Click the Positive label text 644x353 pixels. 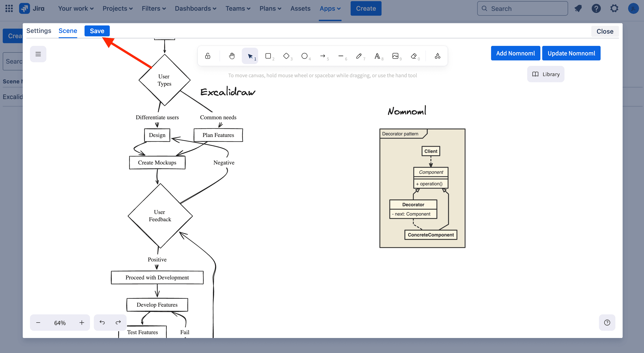[x=157, y=260]
